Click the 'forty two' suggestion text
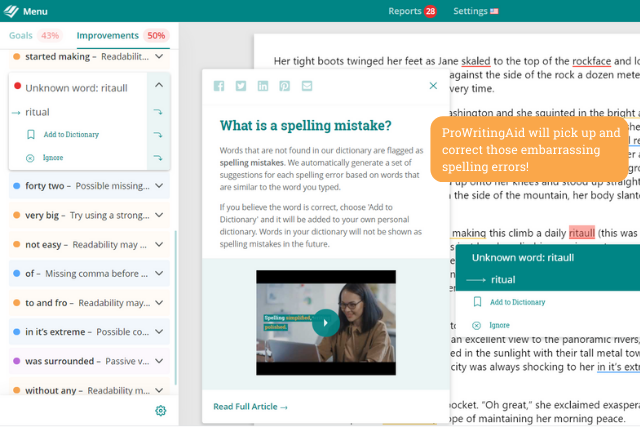 (x=87, y=186)
